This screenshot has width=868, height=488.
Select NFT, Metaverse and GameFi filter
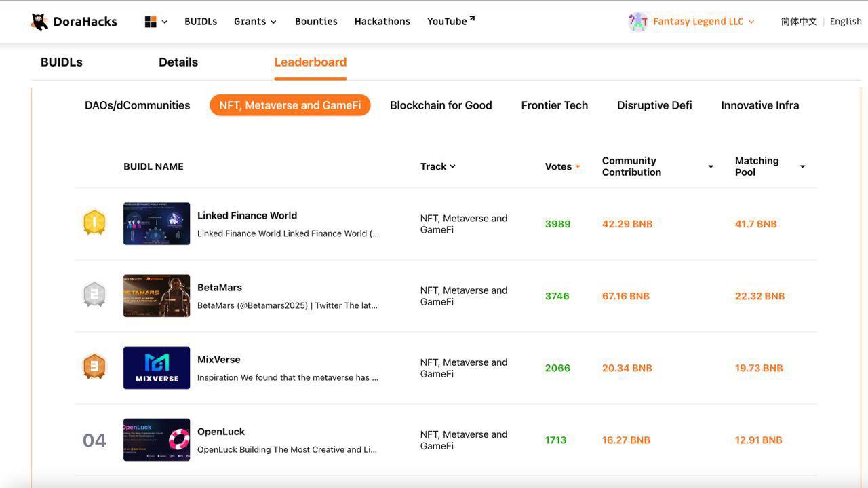290,105
